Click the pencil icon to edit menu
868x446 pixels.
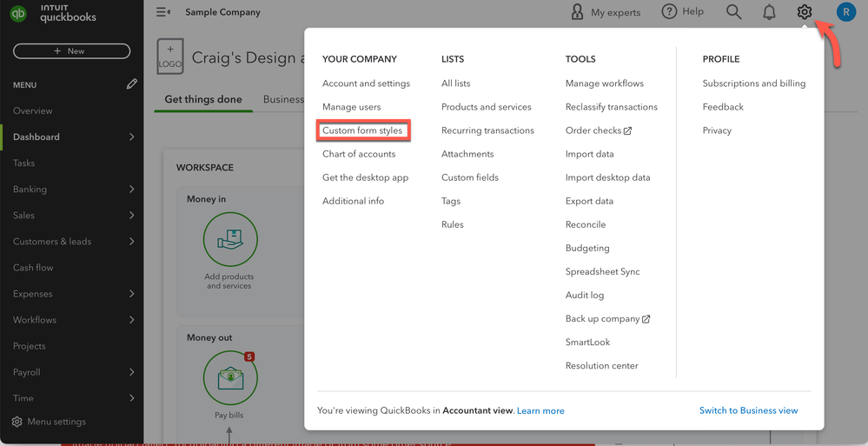[x=131, y=84]
